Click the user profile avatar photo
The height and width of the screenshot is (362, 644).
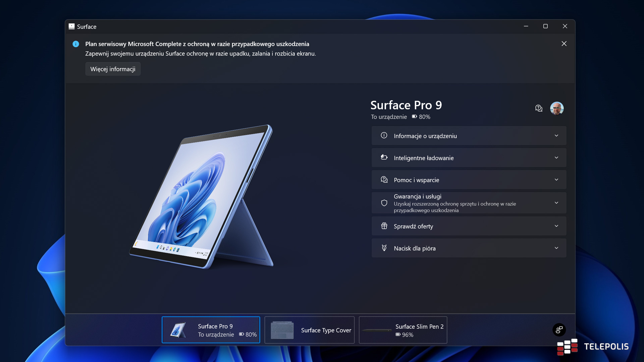pos(557,108)
